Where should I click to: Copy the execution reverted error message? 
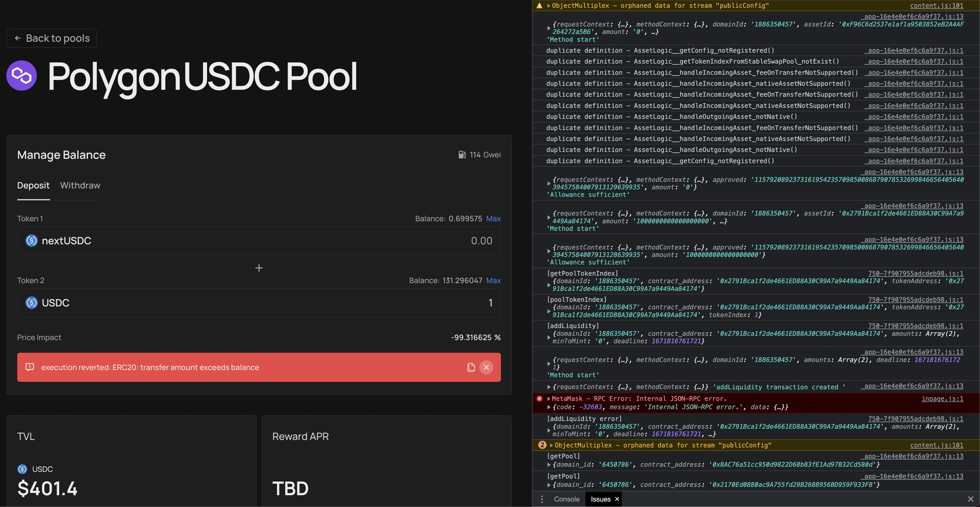point(471,367)
